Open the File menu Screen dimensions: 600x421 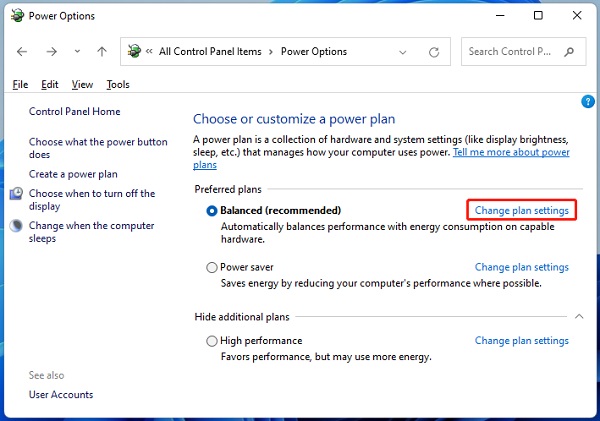(x=20, y=84)
